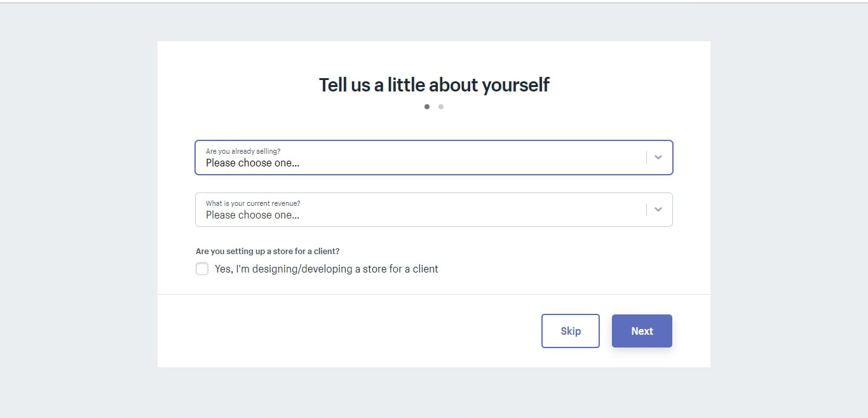
Task: Click "Please choose one..." in the already-selling field
Action: click(x=252, y=163)
